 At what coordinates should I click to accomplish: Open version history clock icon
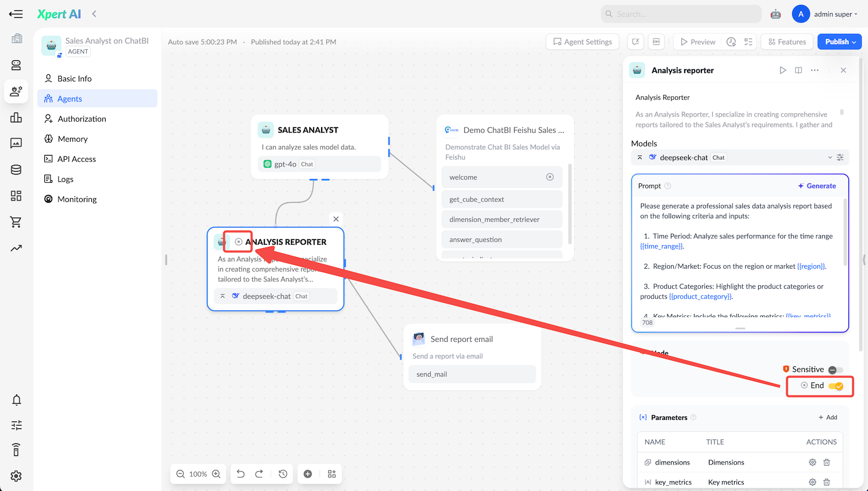coord(283,474)
